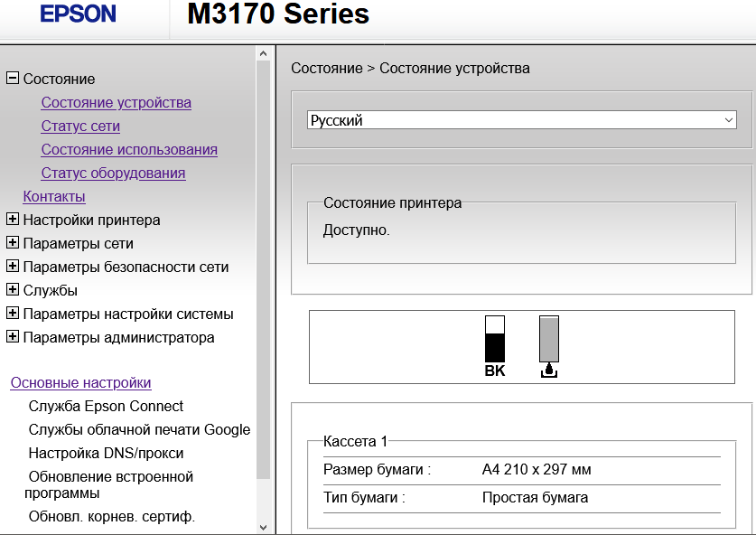756x535 pixels.
Task: Click the EPSON logo
Action: [79, 14]
